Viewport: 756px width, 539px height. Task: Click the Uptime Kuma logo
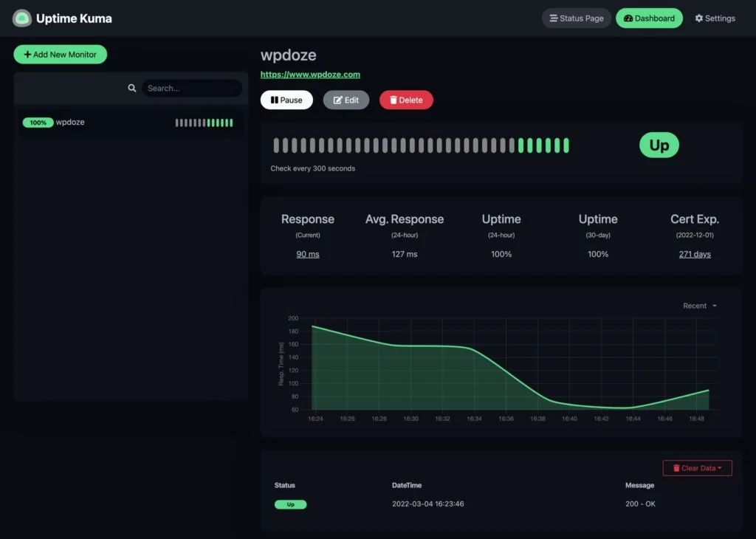[x=23, y=18]
